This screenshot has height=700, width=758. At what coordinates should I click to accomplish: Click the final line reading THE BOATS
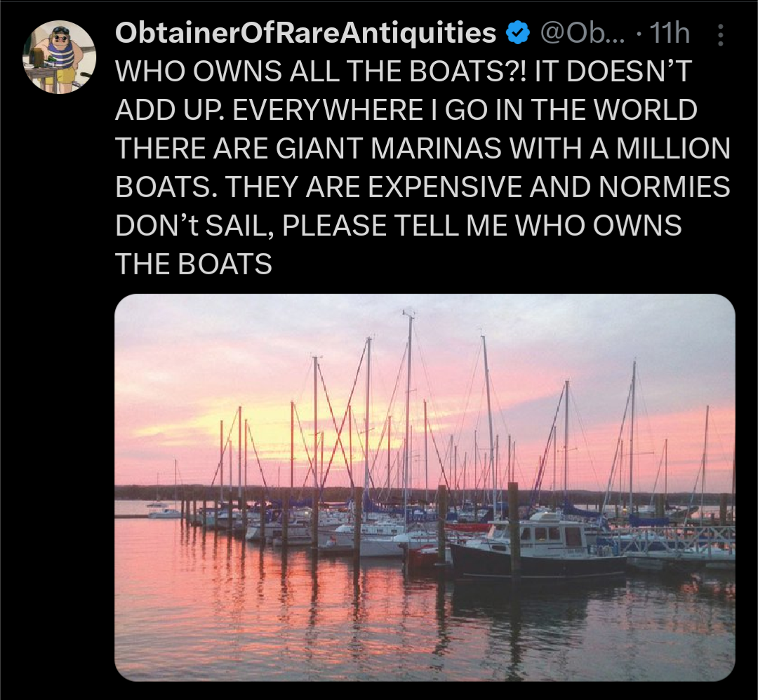[x=194, y=264]
